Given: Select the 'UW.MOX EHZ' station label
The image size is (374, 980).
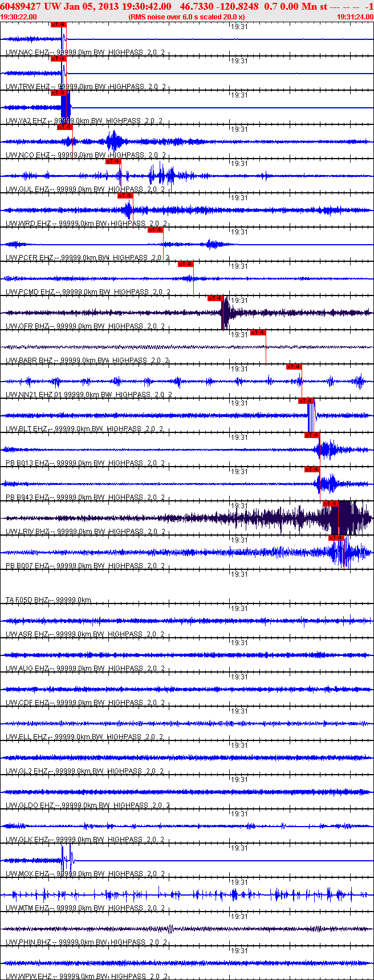Looking at the screenshot, I should click(27, 874).
